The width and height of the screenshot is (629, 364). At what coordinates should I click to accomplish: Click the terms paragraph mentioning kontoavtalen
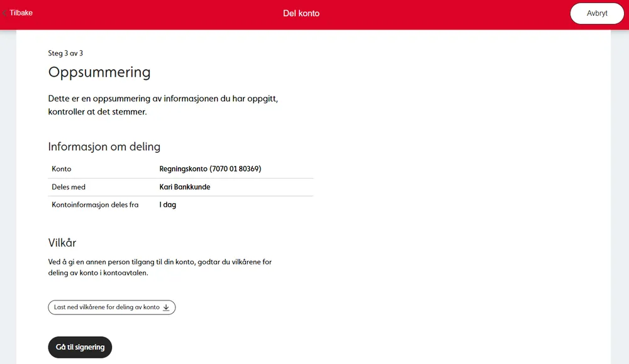[x=160, y=268]
